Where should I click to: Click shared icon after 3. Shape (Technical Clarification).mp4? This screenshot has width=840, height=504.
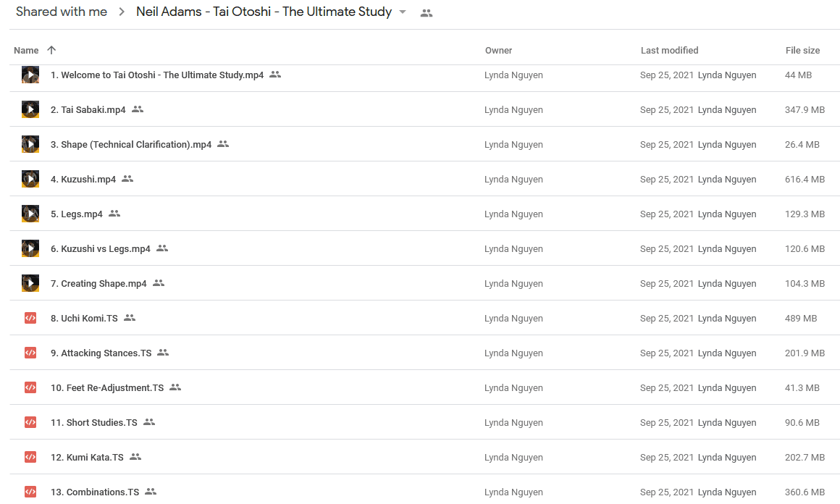click(223, 144)
